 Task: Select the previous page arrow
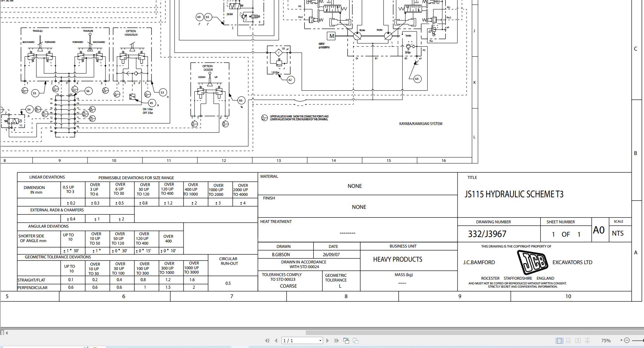[276, 340]
